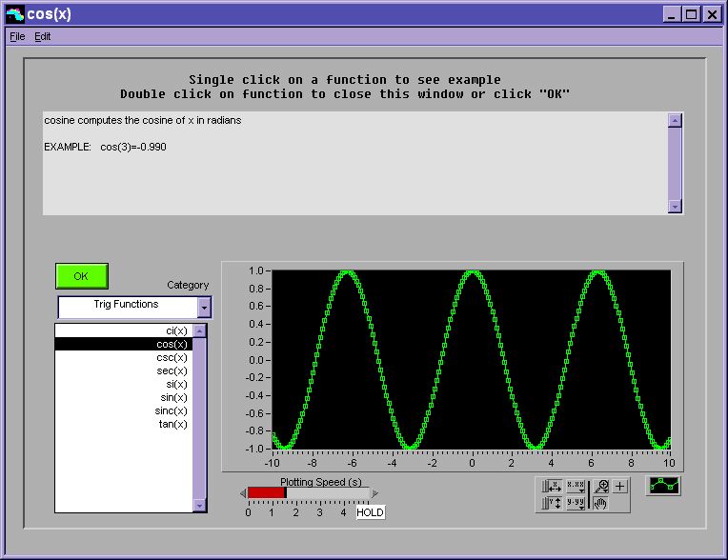This screenshot has height=560, width=728.
Task: Click the slider's right increment arrow
Action: coord(375,492)
